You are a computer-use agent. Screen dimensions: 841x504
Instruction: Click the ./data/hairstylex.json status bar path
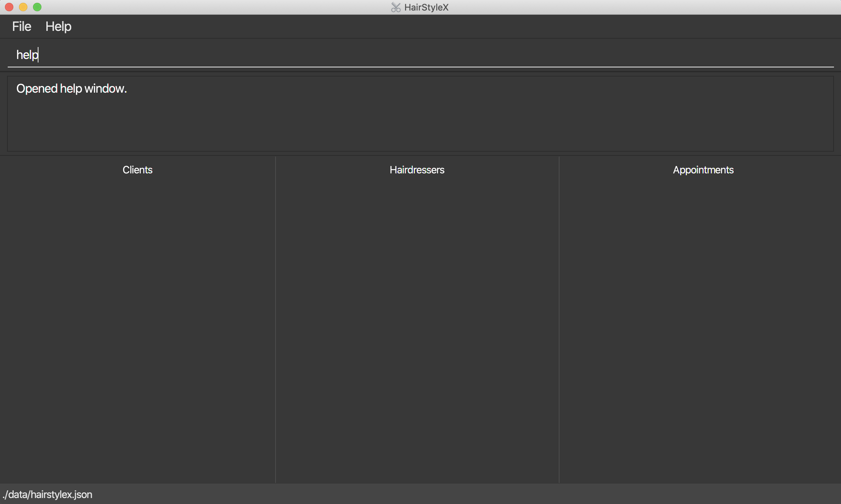tap(47, 495)
